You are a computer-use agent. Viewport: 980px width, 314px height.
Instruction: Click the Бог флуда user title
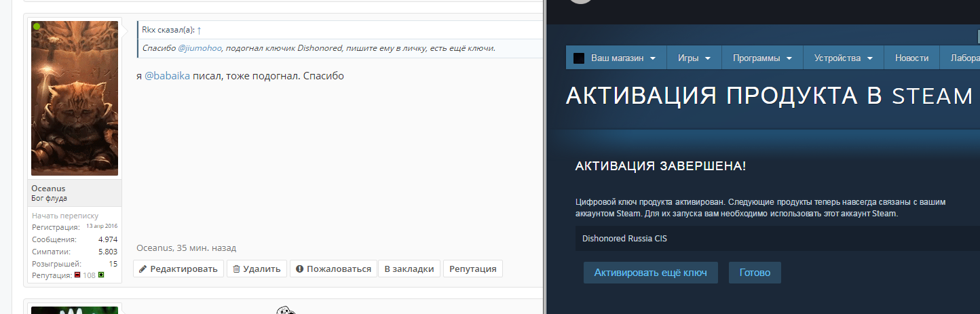point(49,198)
